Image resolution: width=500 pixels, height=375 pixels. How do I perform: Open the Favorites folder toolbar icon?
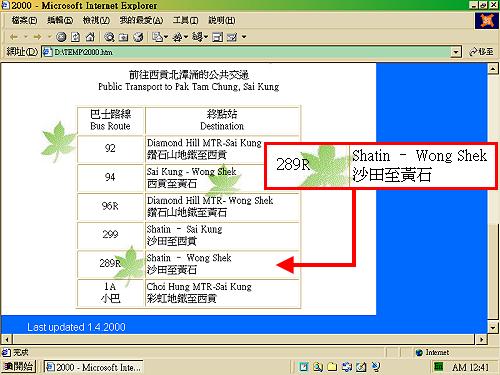pyautogui.click(x=123, y=37)
